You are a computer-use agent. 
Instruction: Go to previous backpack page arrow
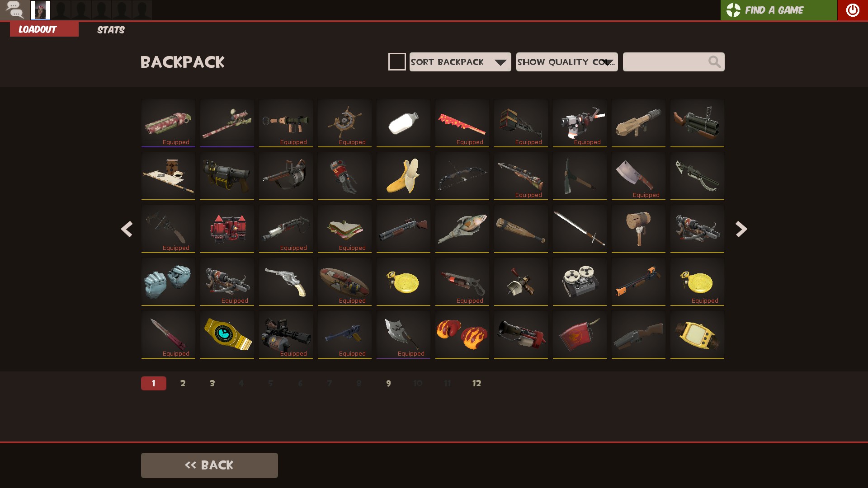pos(127,229)
